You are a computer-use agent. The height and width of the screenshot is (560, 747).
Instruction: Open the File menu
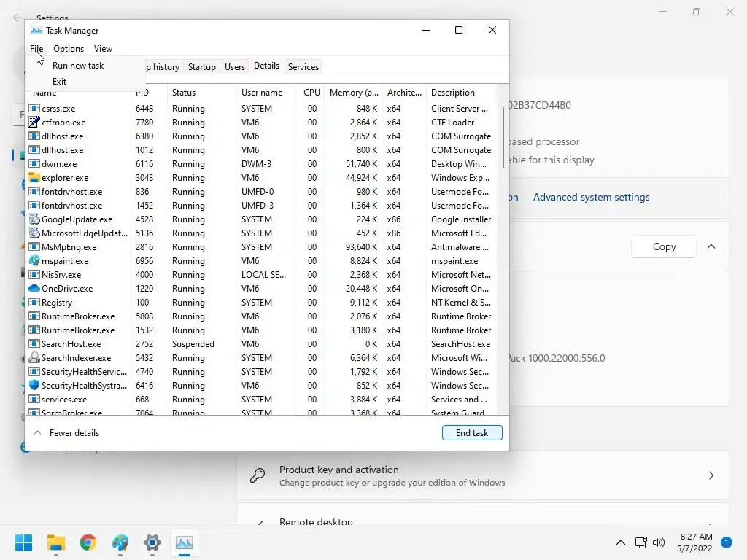[36, 49]
